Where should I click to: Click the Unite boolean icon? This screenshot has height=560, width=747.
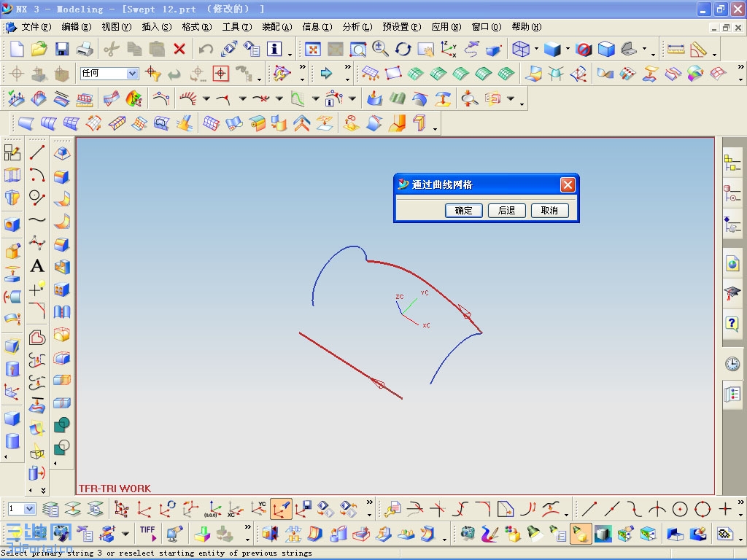[x=62, y=424]
